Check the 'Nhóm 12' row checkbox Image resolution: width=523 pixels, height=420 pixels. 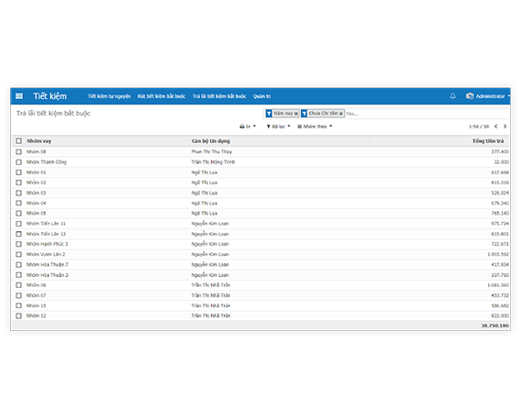(x=18, y=315)
